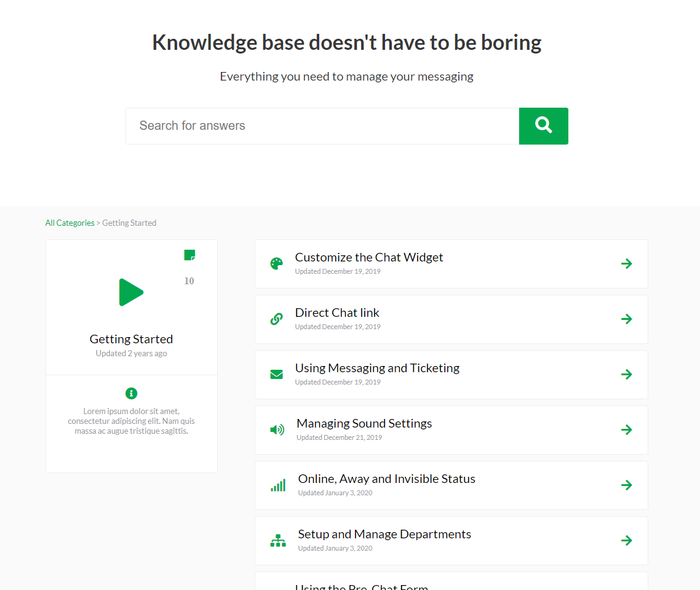Screen dimensions: 700x590
Task: Click the article count number 10
Action: pyautogui.click(x=189, y=281)
